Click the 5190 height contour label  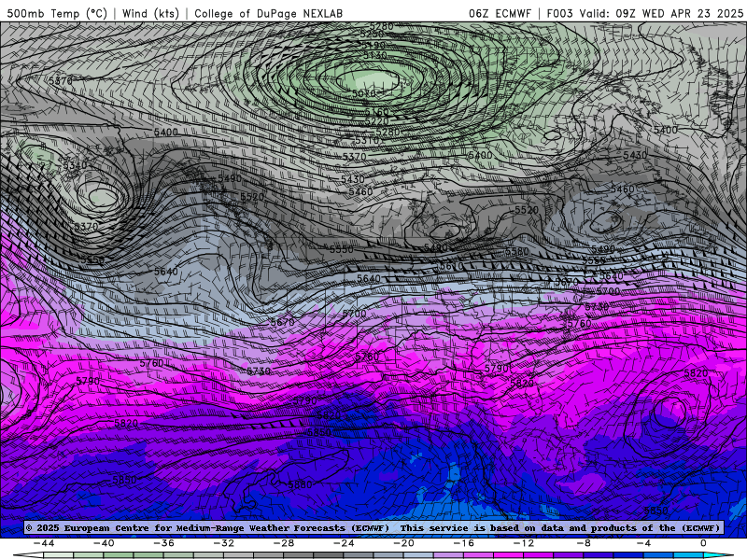[x=374, y=46]
